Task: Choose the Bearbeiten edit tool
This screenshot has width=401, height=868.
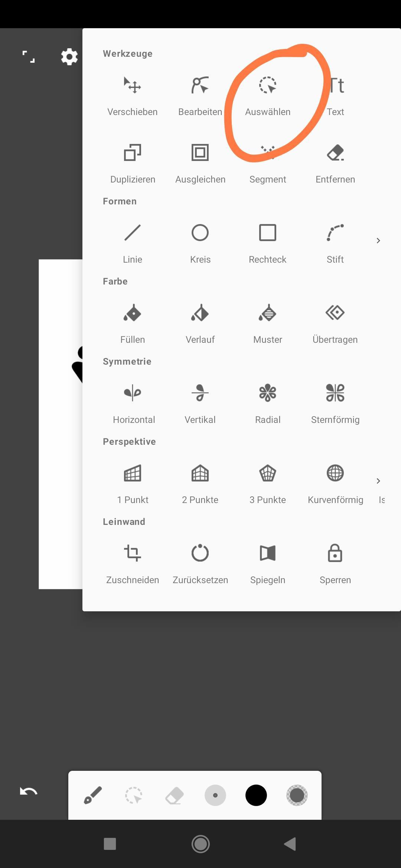Action: tap(200, 96)
